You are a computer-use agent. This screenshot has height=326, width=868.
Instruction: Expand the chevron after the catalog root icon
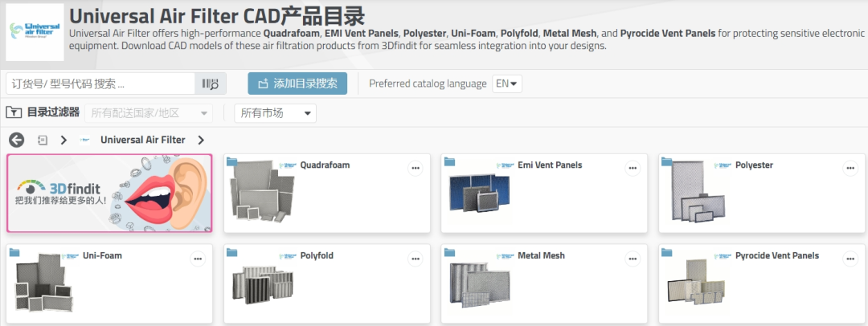(x=63, y=140)
